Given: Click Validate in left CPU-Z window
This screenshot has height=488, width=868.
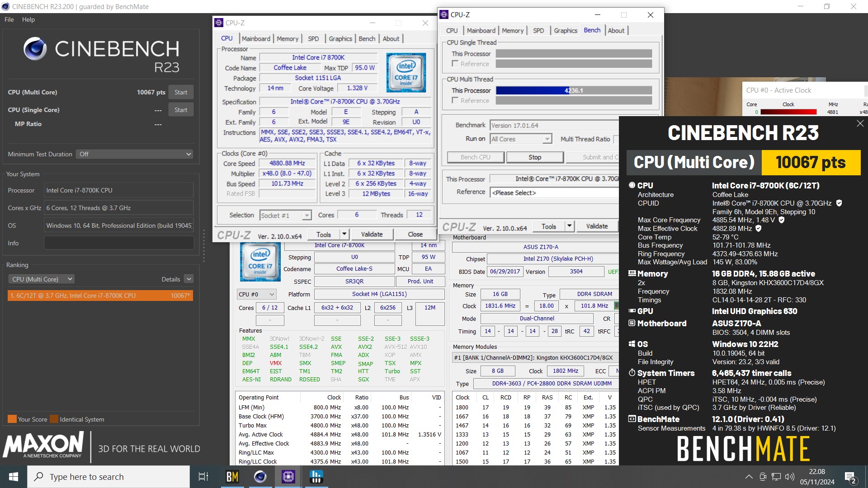Looking at the screenshot, I should (372, 235).
